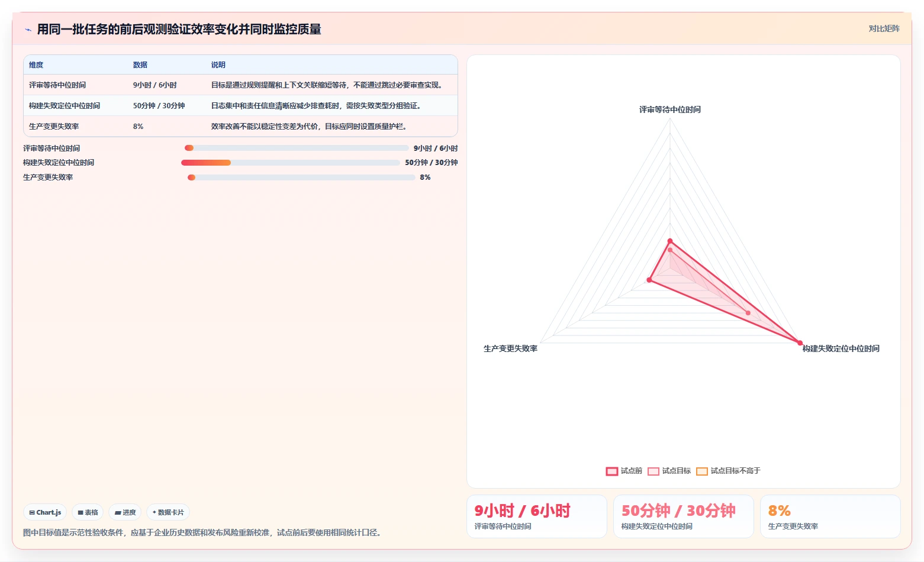Open the '50分钟 / 30分钟' stat card
The width and height of the screenshot is (924, 562).
pos(684,516)
